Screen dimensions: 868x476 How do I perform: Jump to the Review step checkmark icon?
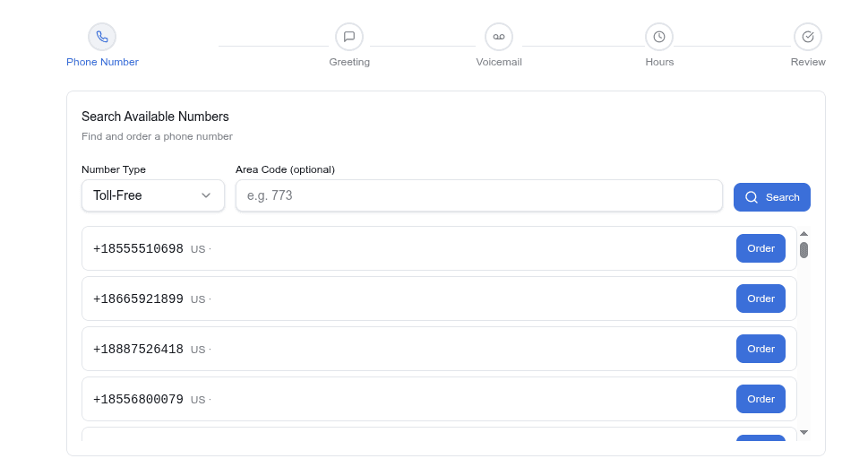coord(808,37)
